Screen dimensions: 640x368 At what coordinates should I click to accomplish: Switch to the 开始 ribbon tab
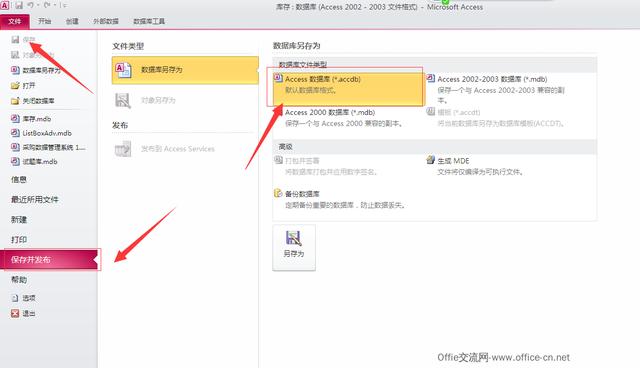click(x=44, y=21)
